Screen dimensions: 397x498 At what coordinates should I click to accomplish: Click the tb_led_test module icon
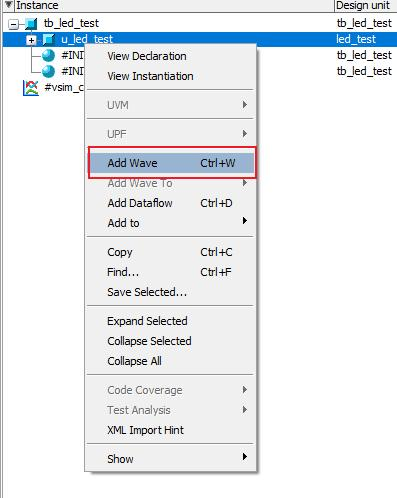[x=31, y=24]
